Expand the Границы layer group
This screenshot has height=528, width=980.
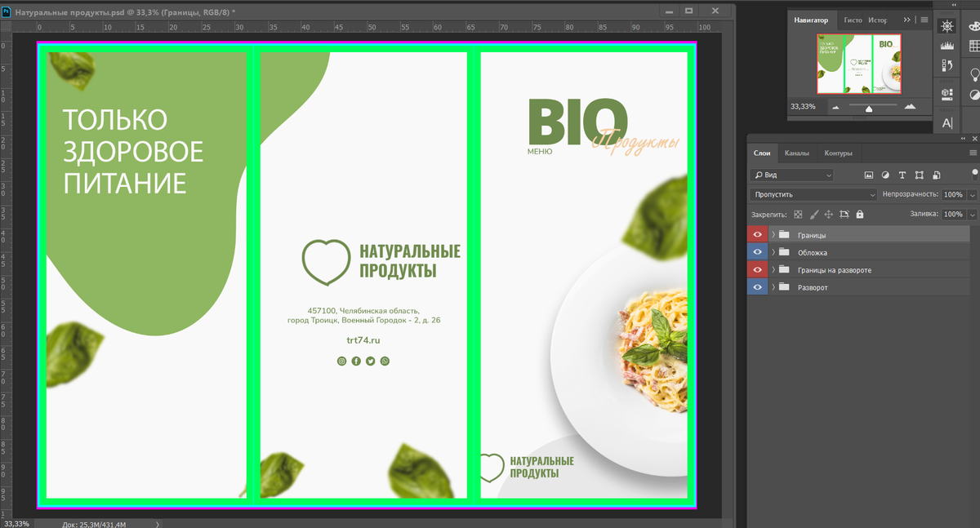(773, 235)
